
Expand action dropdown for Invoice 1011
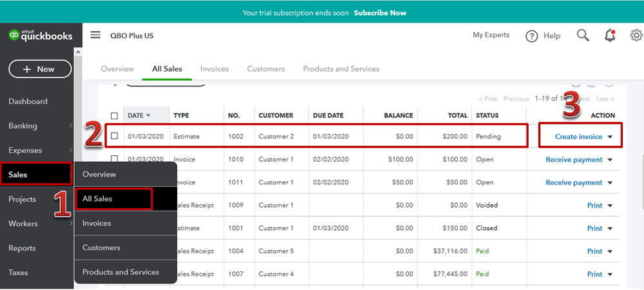click(610, 183)
